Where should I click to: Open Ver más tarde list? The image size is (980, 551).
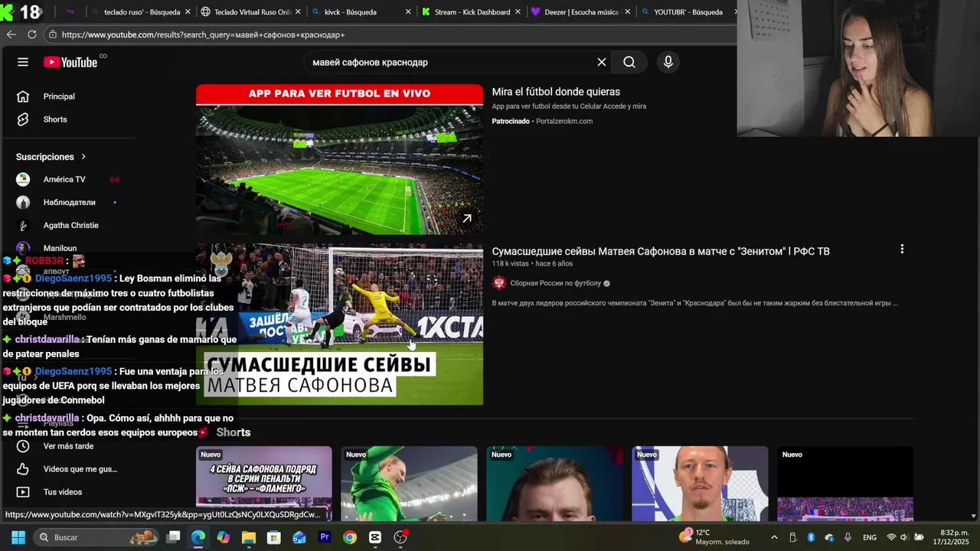[69, 446]
